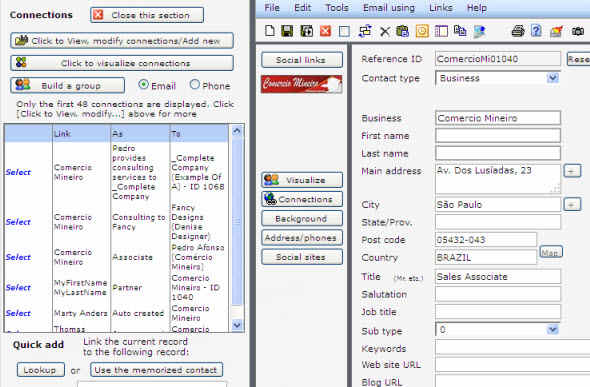Click the printer icon in toolbar
This screenshot has width=590, height=387.
pos(518,31)
